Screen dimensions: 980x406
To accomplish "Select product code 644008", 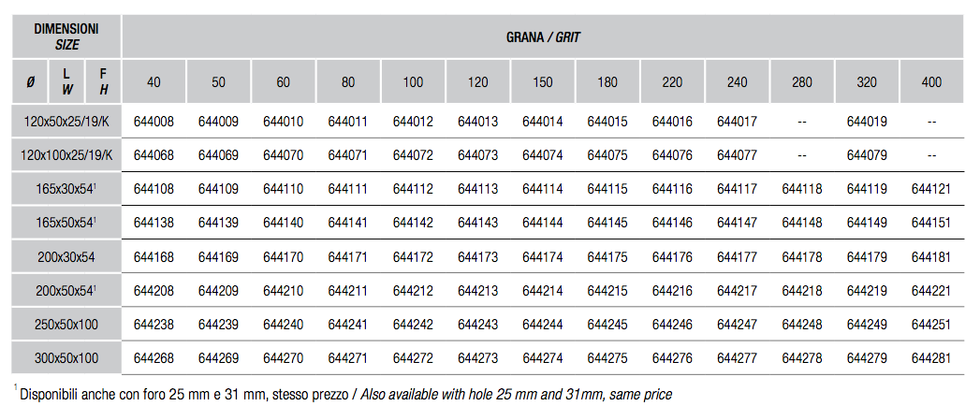I will (154, 122).
